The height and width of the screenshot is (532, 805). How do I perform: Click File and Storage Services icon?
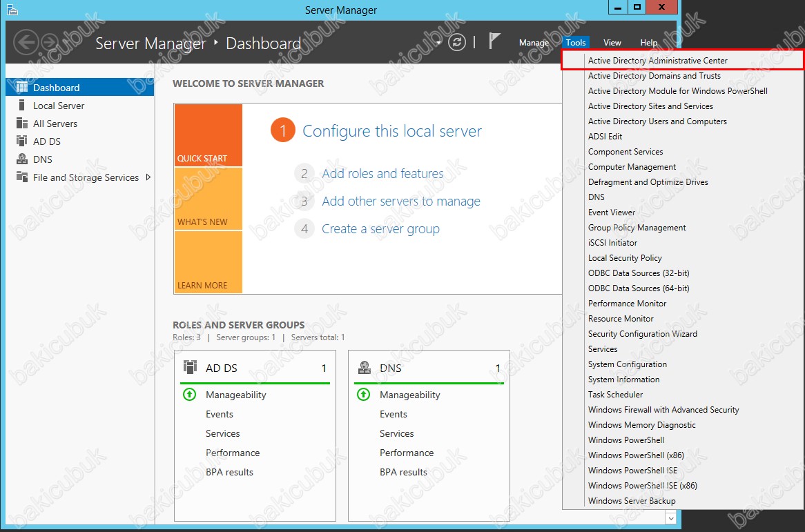pos(21,177)
